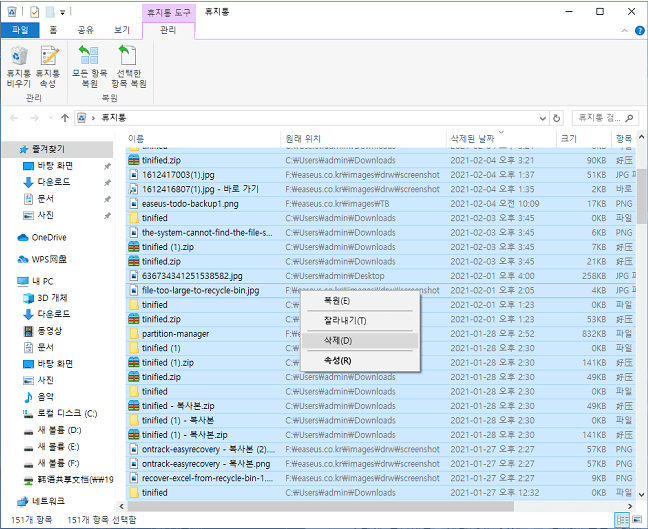Select the 관리 ribbon tab
Screen dimensions: 648x529
pos(168,30)
